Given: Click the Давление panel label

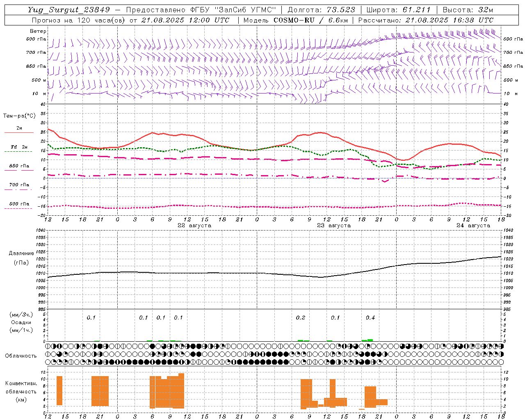Looking at the screenshot, I should coord(21,253).
